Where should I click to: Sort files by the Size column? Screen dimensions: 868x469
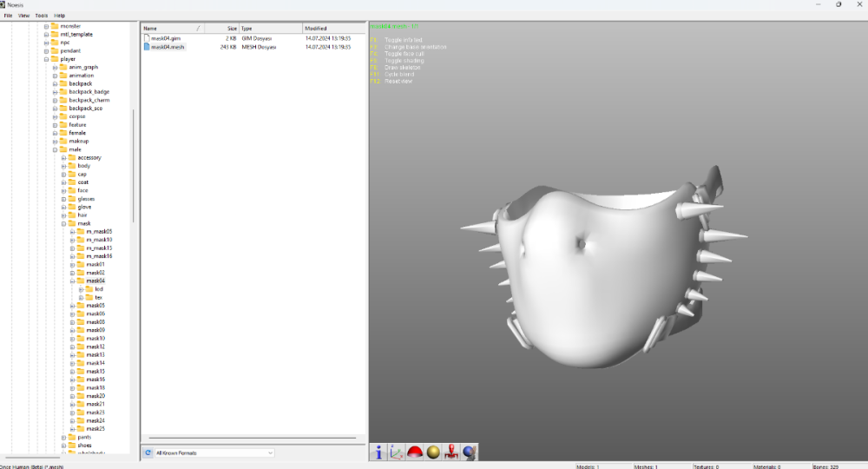[232, 29]
